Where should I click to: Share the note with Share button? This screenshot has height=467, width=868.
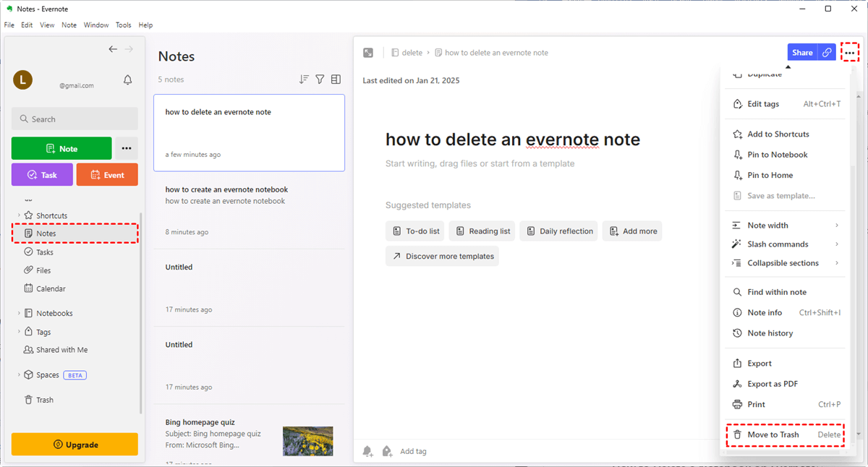[x=802, y=52]
